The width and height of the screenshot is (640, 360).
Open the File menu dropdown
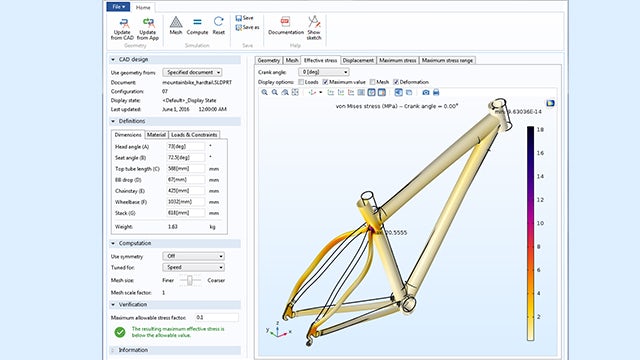pos(118,7)
